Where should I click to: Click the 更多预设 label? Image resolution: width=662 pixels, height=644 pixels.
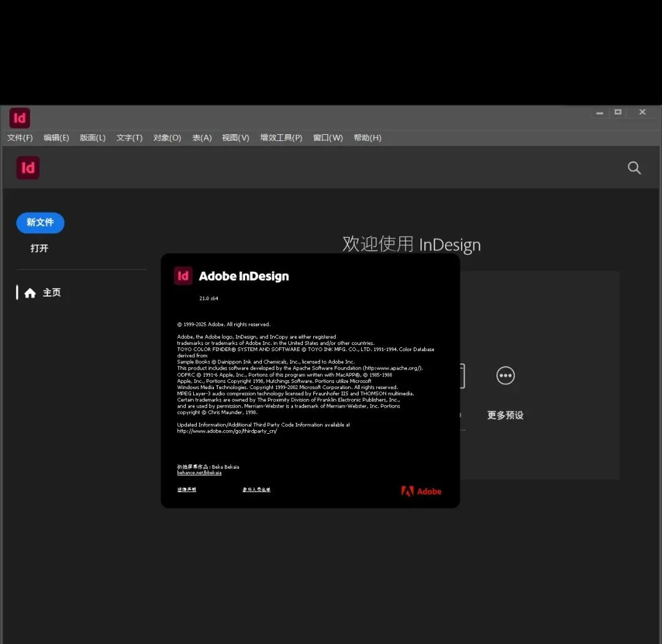505,415
